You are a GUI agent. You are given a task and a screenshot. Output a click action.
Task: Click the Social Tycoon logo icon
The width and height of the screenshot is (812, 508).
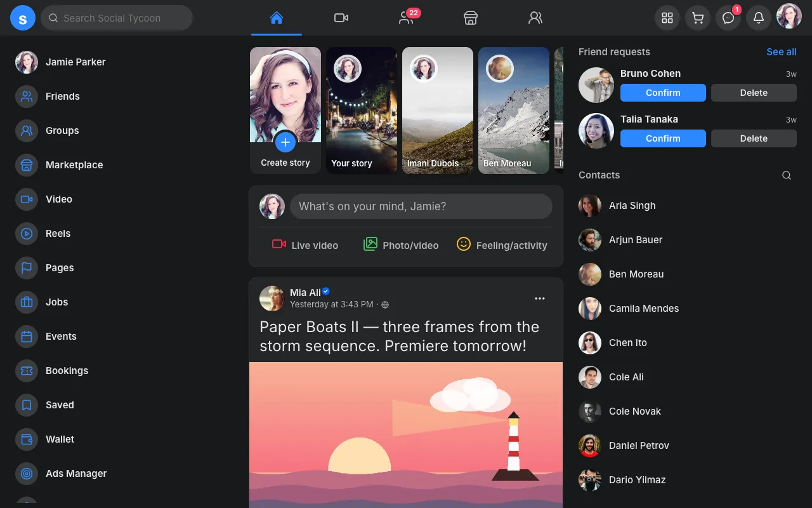click(x=23, y=18)
